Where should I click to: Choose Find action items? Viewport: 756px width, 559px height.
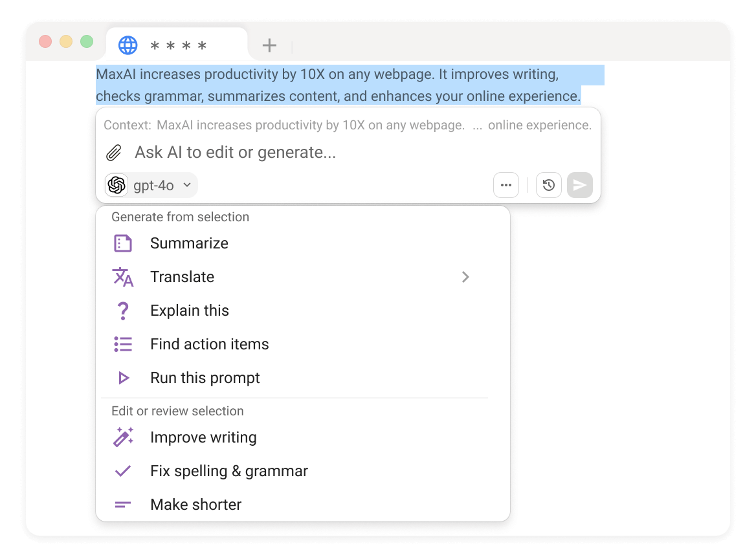[x=303, y=344]
